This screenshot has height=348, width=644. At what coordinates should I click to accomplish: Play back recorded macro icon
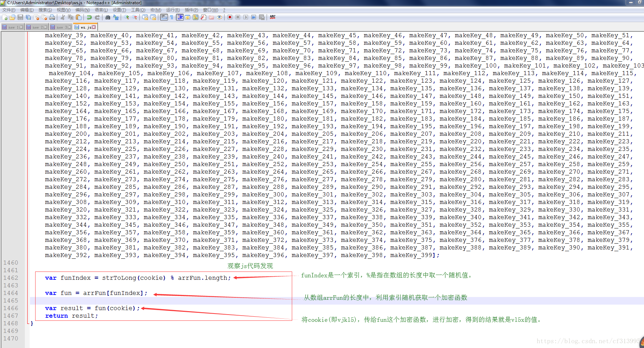tap(246, 17)
